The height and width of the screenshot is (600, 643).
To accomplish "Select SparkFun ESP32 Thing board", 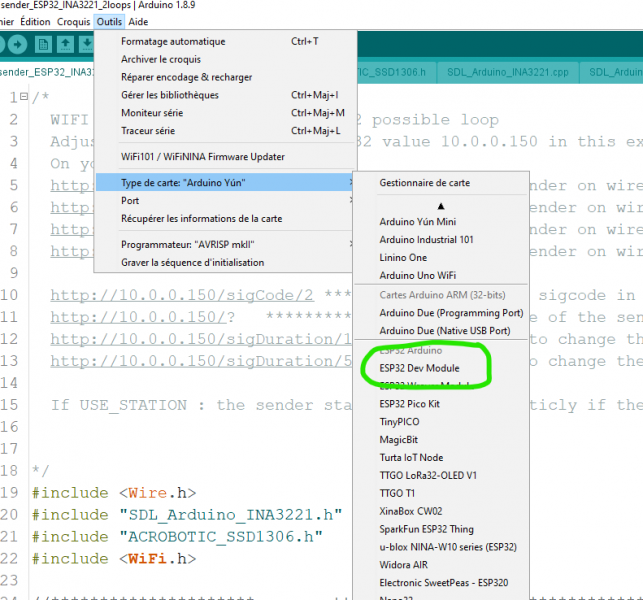I will pyautogui.click(x=441, y=529).
